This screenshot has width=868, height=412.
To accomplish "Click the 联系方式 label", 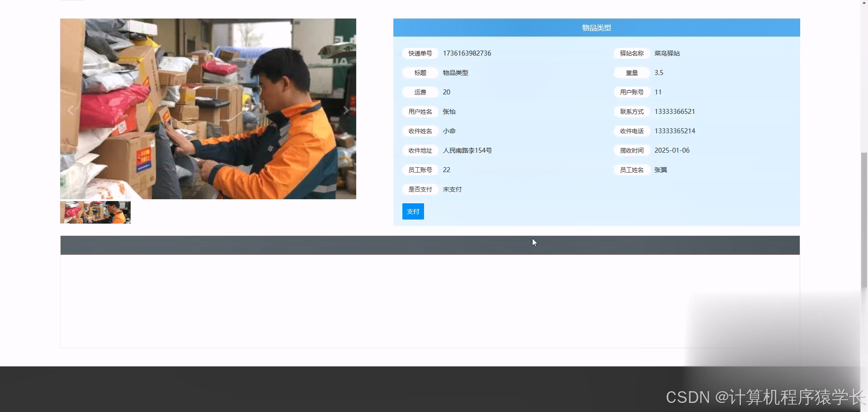I will click(632, 112).
